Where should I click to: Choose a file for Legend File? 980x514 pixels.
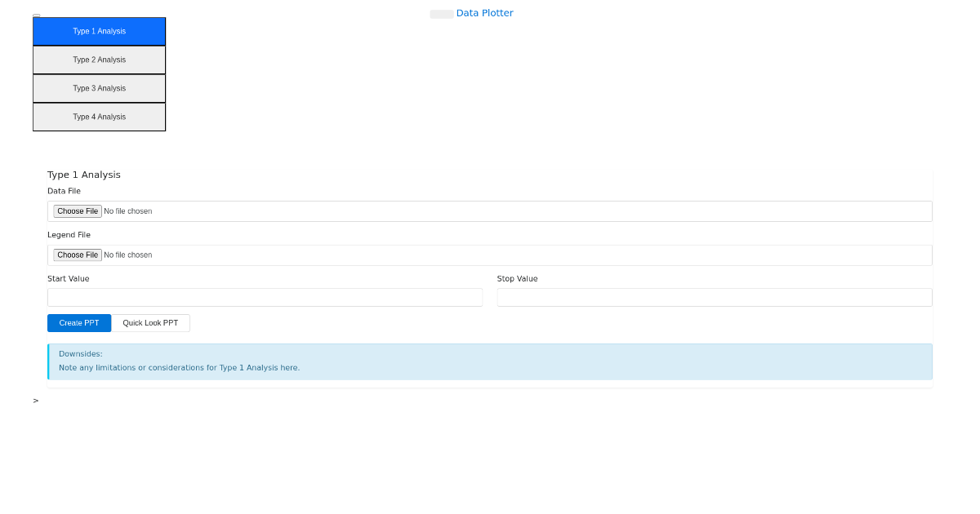click(x=77, y=255)
